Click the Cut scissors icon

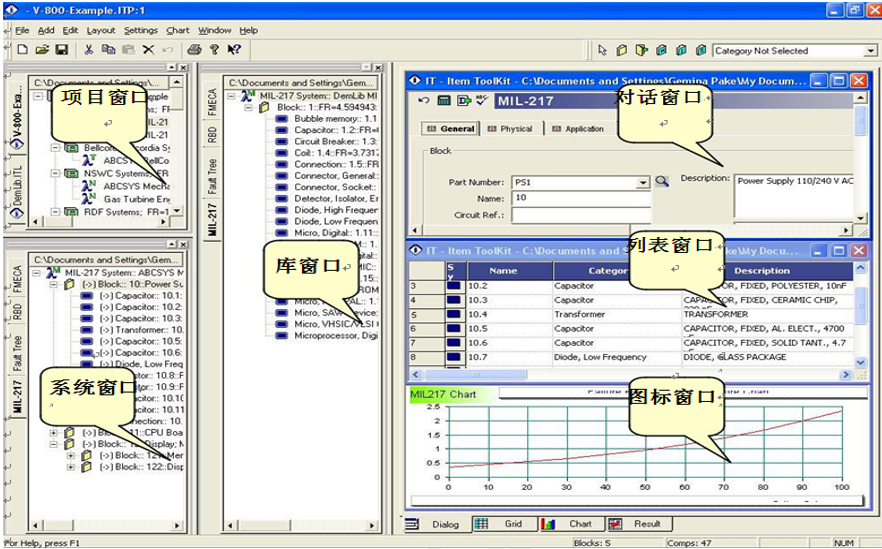pyautogui.click(x=88, y=49)
